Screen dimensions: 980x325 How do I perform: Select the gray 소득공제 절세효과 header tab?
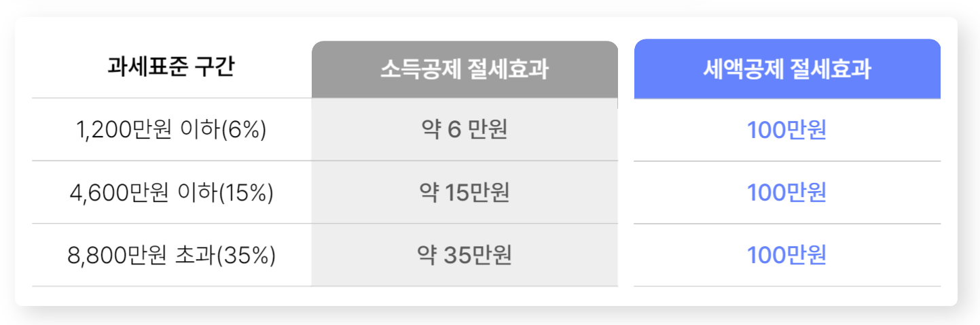(465, 69)
